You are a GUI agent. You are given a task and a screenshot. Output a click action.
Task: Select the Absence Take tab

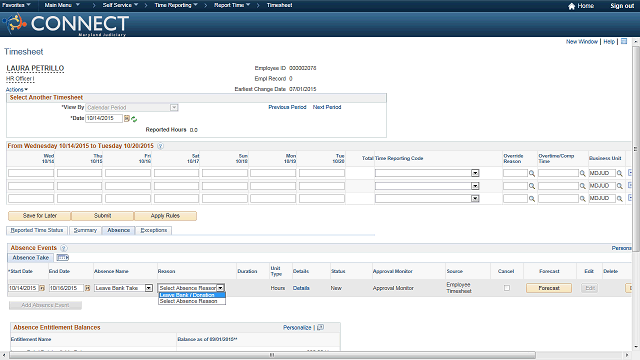click(31, 258)
